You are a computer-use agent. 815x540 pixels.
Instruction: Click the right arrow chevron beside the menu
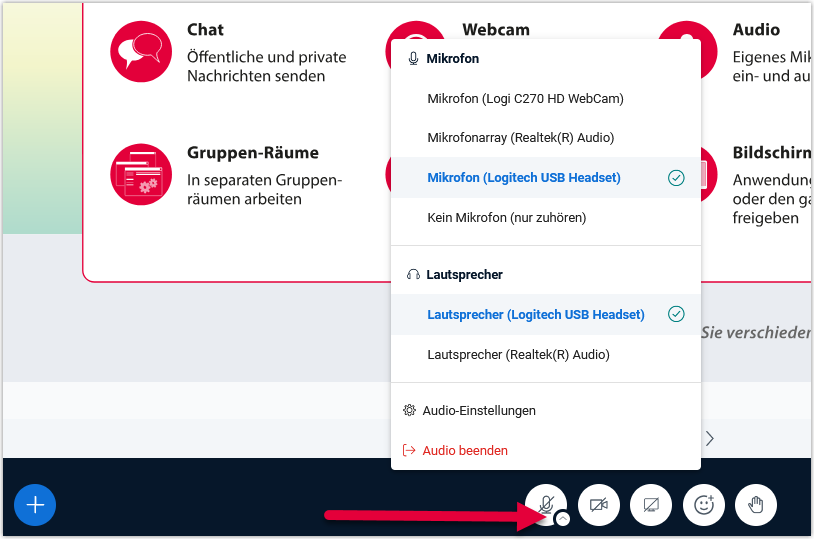tap(710, 438)
